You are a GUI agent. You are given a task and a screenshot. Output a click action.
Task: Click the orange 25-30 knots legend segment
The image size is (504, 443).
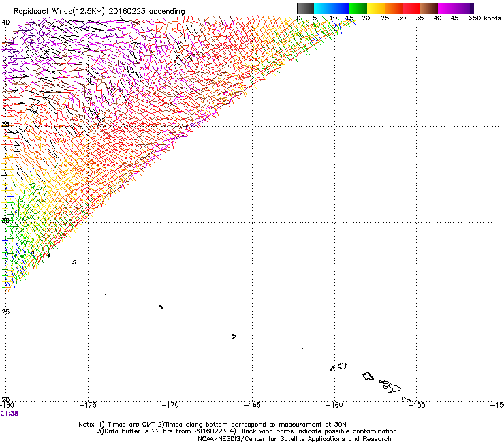coord(394,8)
